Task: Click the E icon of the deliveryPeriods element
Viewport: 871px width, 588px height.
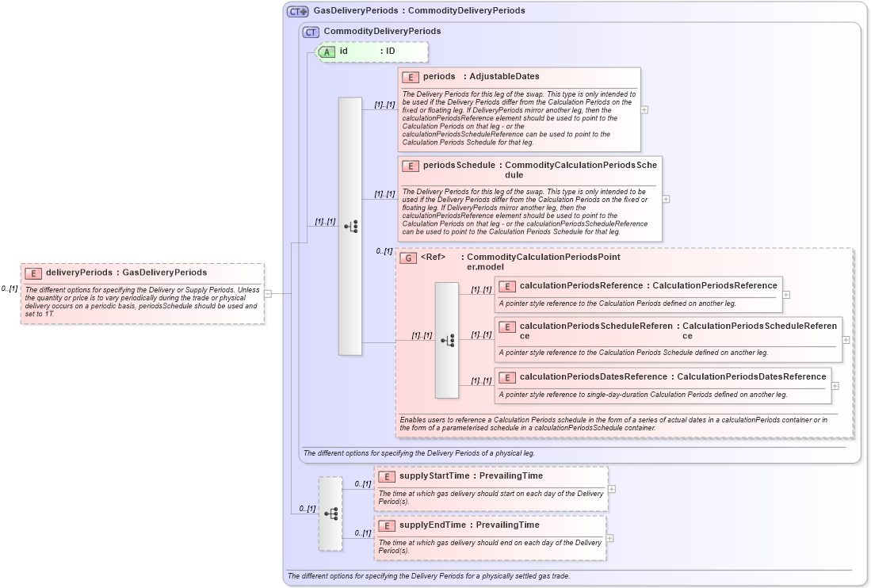Action: 32,272
